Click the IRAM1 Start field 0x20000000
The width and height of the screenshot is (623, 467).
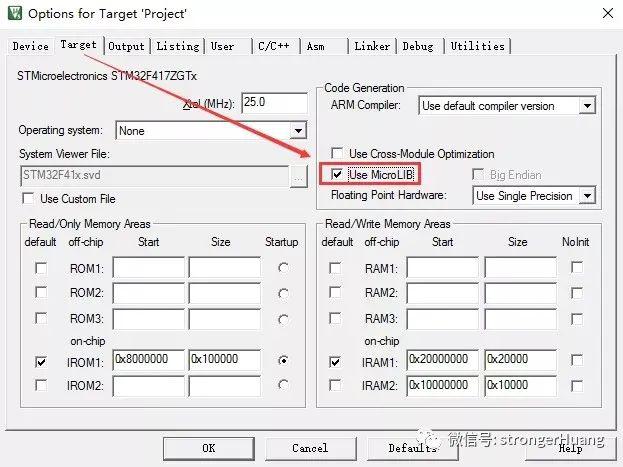443,360
